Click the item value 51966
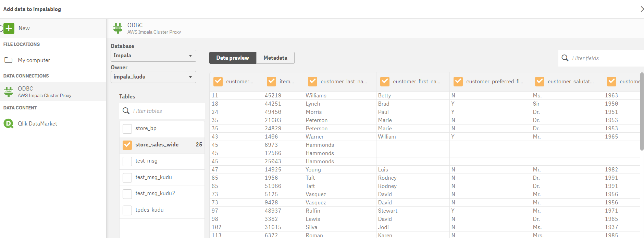 point(273,186)
